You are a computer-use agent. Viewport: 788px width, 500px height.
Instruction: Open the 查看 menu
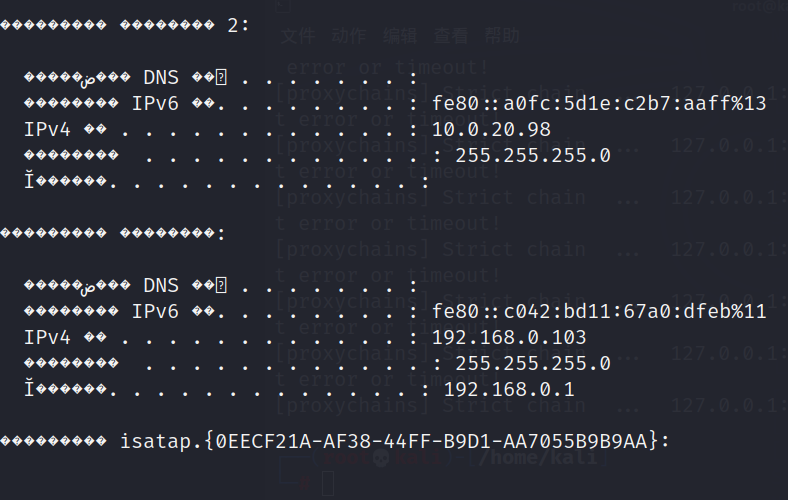point(452,36)
